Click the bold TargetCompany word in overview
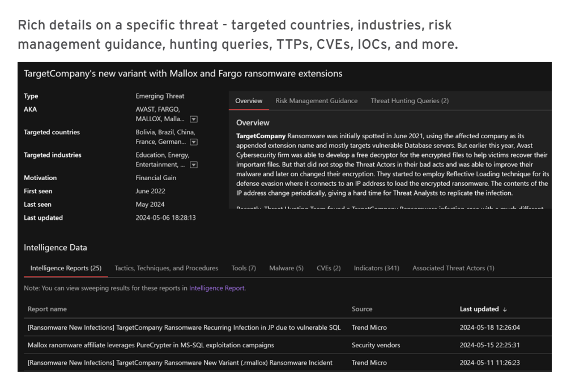Image resolution: width=588 pixels, height=391 pixels. click(x=261, y=136)
